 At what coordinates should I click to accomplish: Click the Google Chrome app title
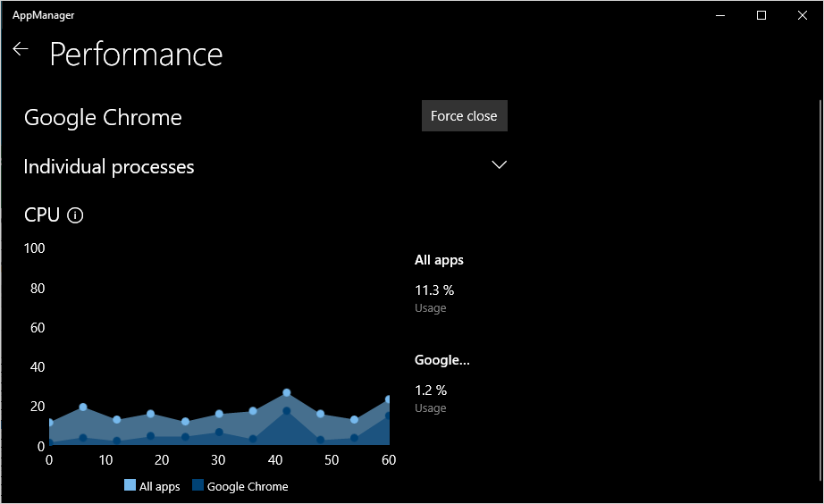click(103, 118)
